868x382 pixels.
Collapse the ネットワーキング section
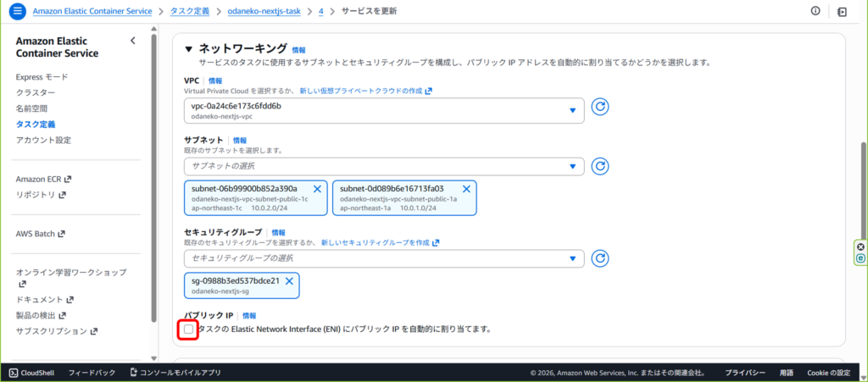[188, 49]
